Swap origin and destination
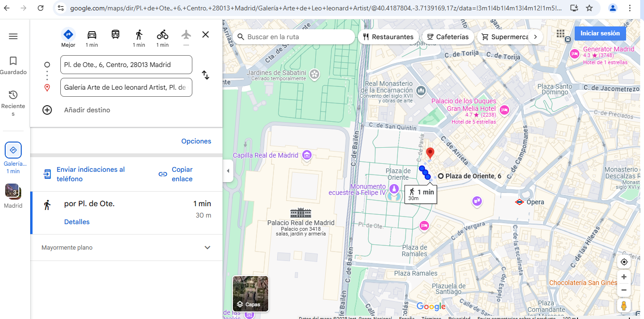 206,75
